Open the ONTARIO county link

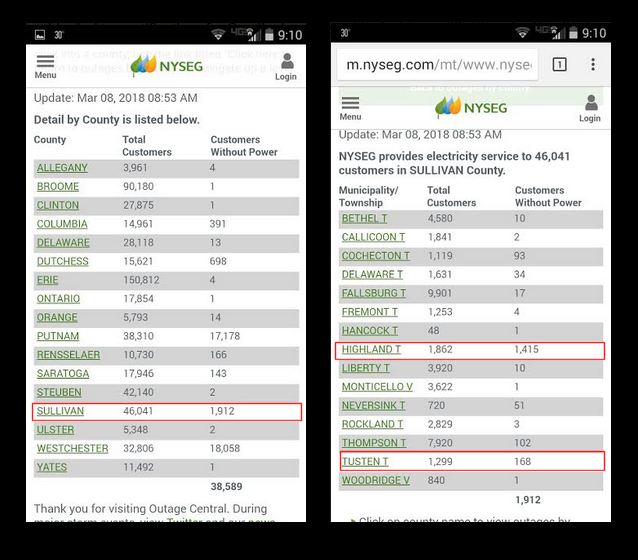58,299
